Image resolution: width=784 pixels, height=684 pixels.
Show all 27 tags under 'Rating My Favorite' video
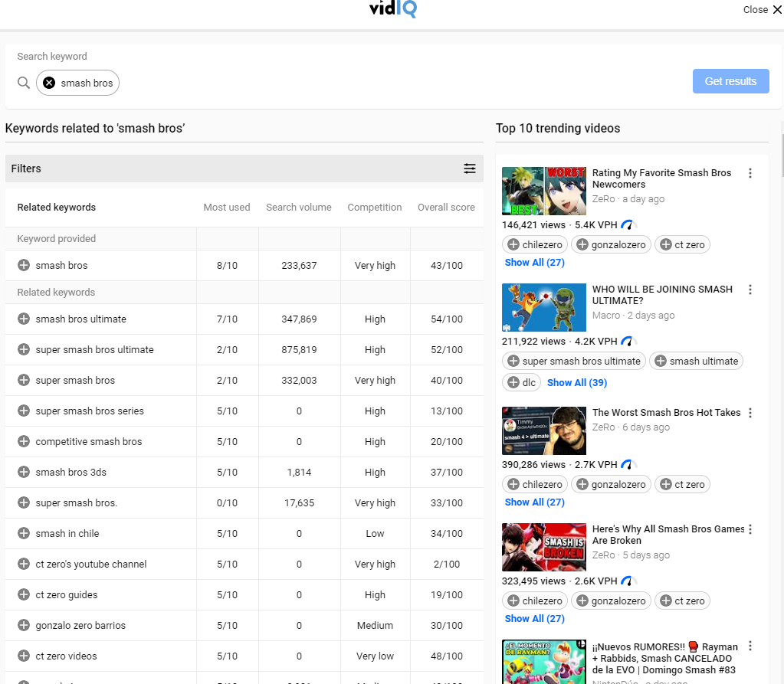[534, 262]
